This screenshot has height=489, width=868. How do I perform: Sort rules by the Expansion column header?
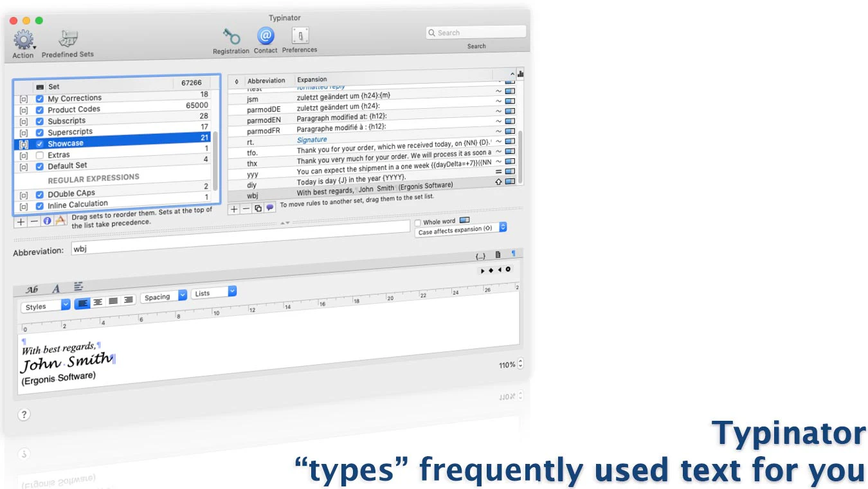click(312, 79)
